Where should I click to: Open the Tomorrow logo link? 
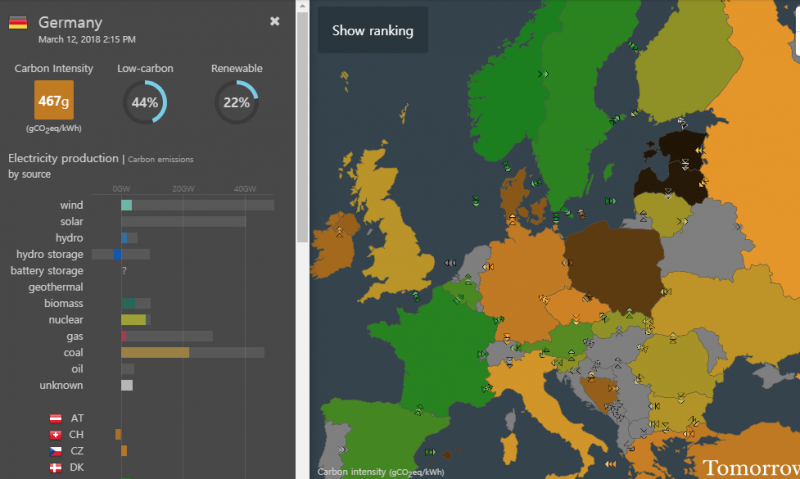750,467
